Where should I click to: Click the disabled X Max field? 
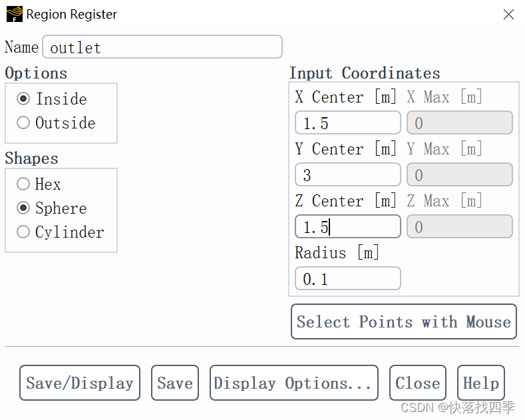coord(460,122)
